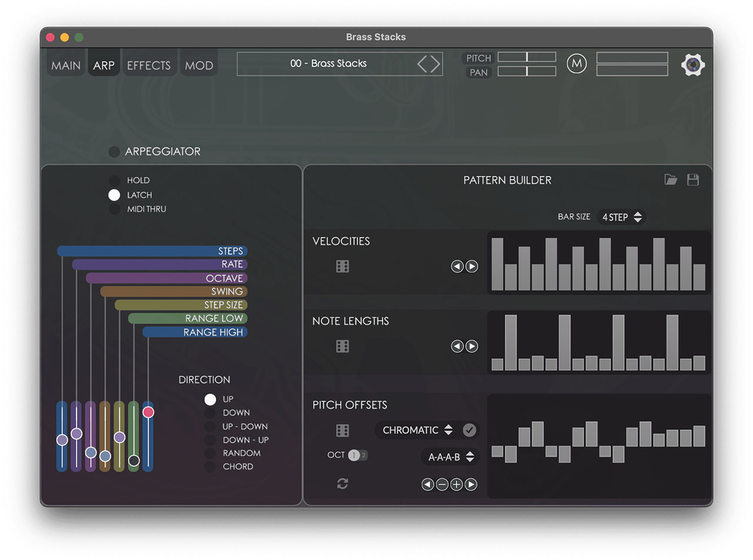Click the Range High slider handle
This screenshot has height=560, width=753.
pos(148,412)
